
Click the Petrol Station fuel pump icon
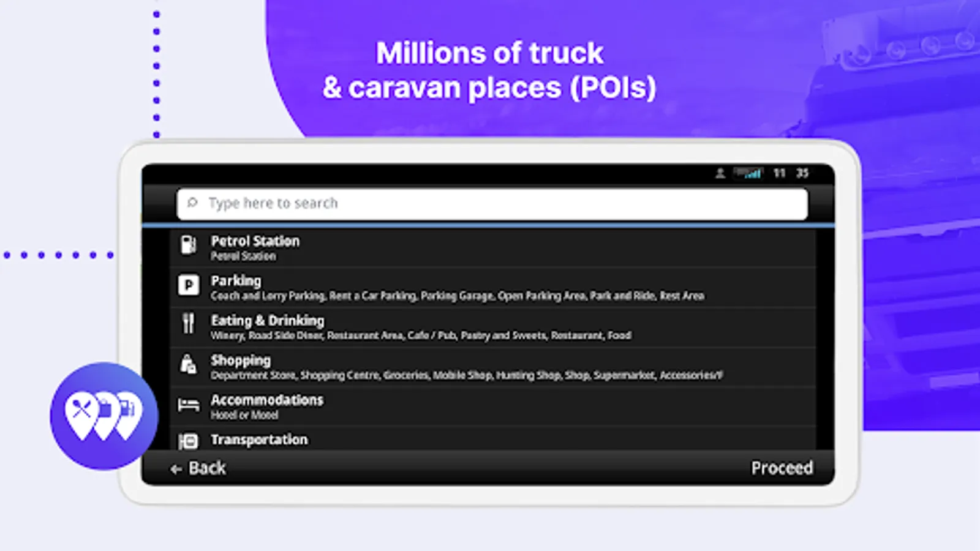click(x=188, y=246)
